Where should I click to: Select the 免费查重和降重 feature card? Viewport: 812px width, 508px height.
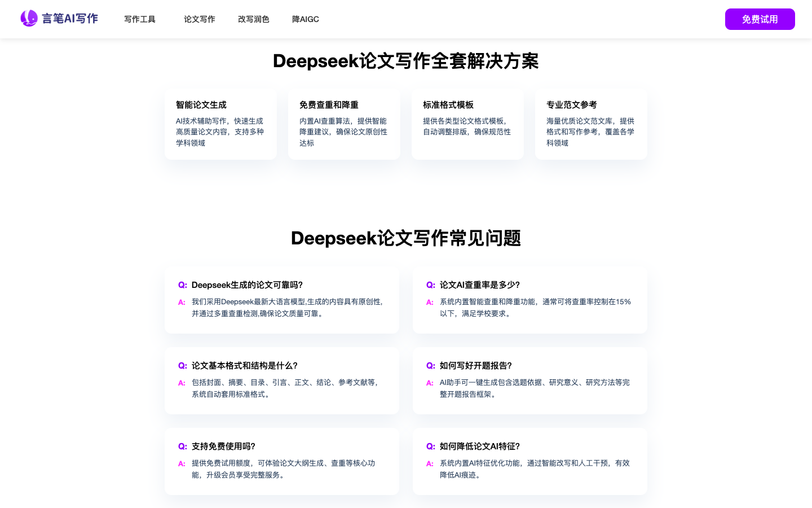coord(344,124)
